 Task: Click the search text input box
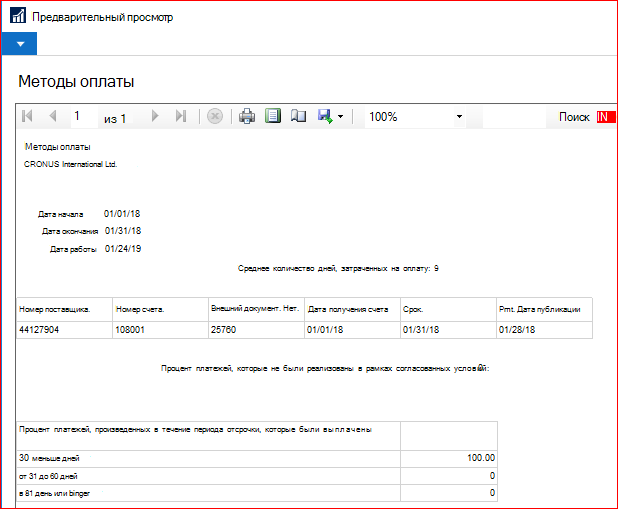[514, 117]
